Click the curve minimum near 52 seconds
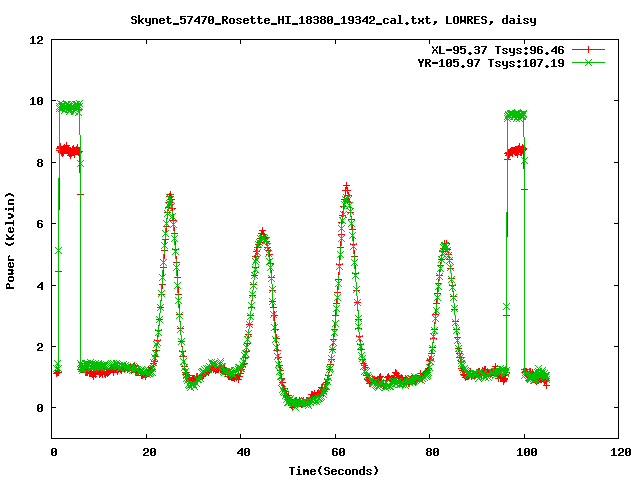640x480 pixels. (x=299, y=403)
